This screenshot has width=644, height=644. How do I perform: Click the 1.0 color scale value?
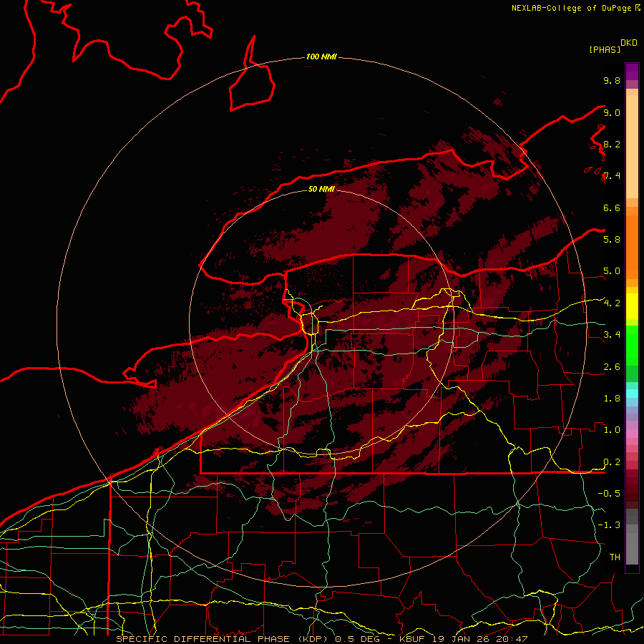pos(612,430)
